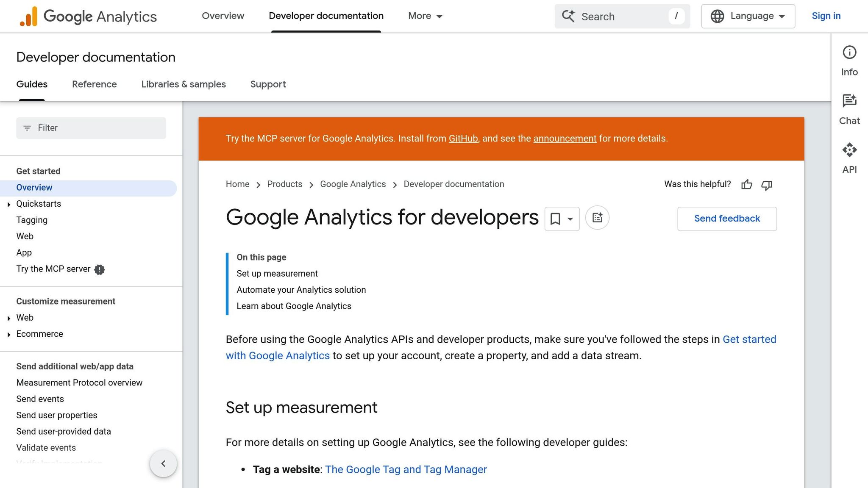
Task: Give a thumbs up for Was this helpful
Action: [x=746, y=185]
